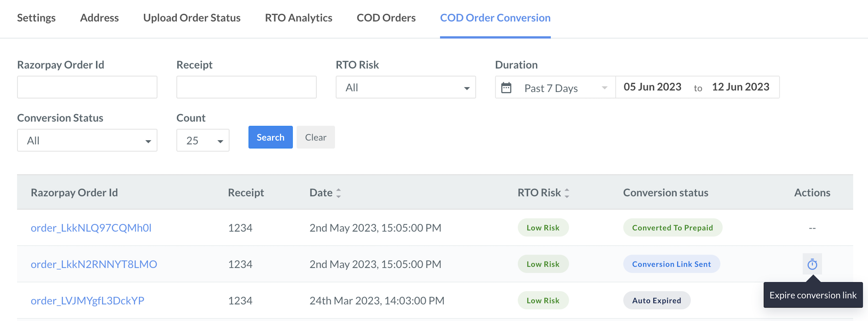Click date cell of order_LkkNLQ97CQMh0l row
This screenshot has height=321, width=868.
[376, 228]
